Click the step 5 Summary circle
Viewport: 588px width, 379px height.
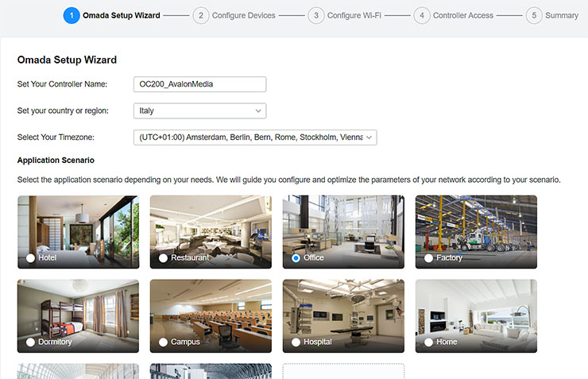(x=533, y=15)
